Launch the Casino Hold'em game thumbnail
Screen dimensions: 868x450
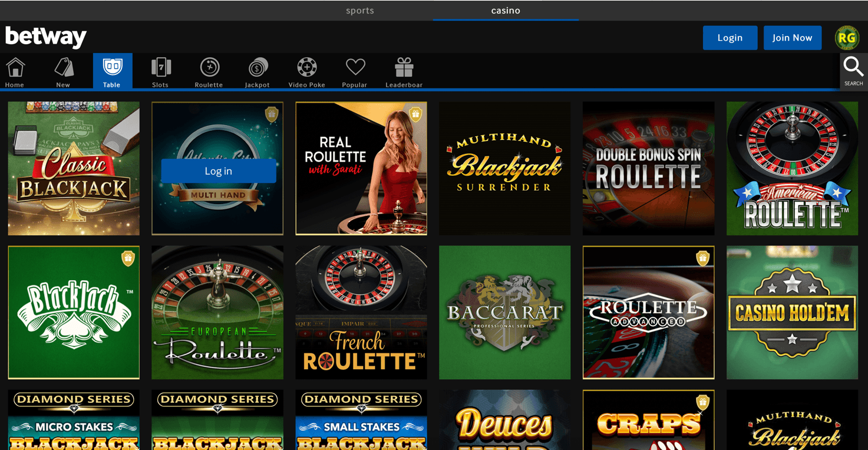[x=792, y=312]
